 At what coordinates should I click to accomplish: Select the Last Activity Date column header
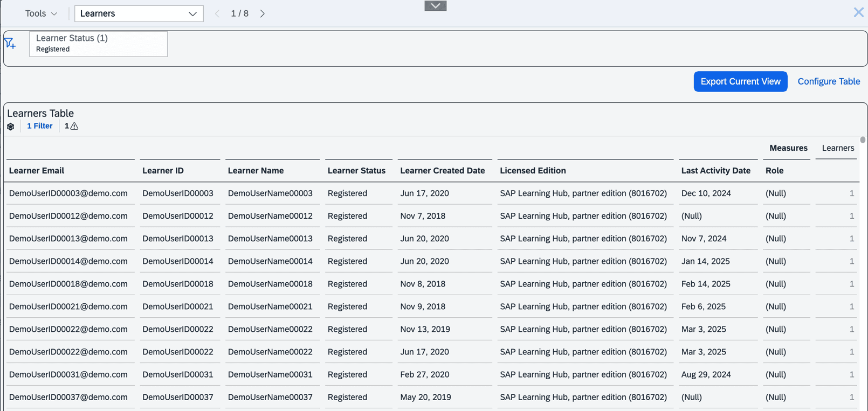pos(715,171)
